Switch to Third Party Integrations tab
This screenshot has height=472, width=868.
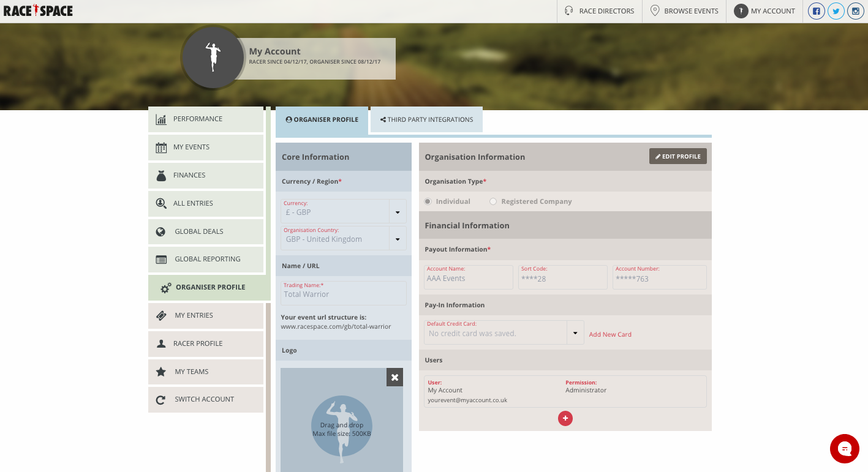click(426, 119)
